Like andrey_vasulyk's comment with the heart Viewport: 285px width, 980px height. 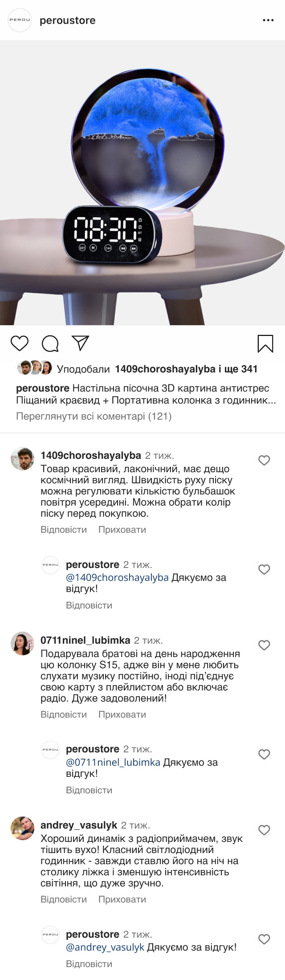[x=264, y=830]
